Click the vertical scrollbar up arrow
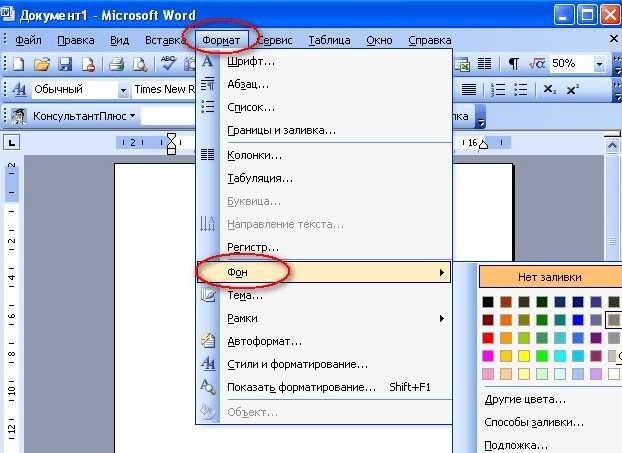Screen dimensions: 622x453 tap(612, 146)
